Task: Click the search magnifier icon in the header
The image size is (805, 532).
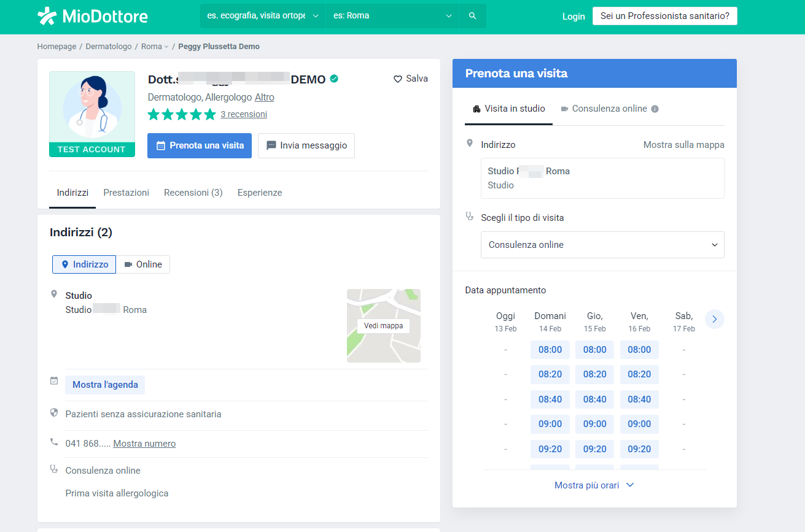Action: (x=472, y=15)
